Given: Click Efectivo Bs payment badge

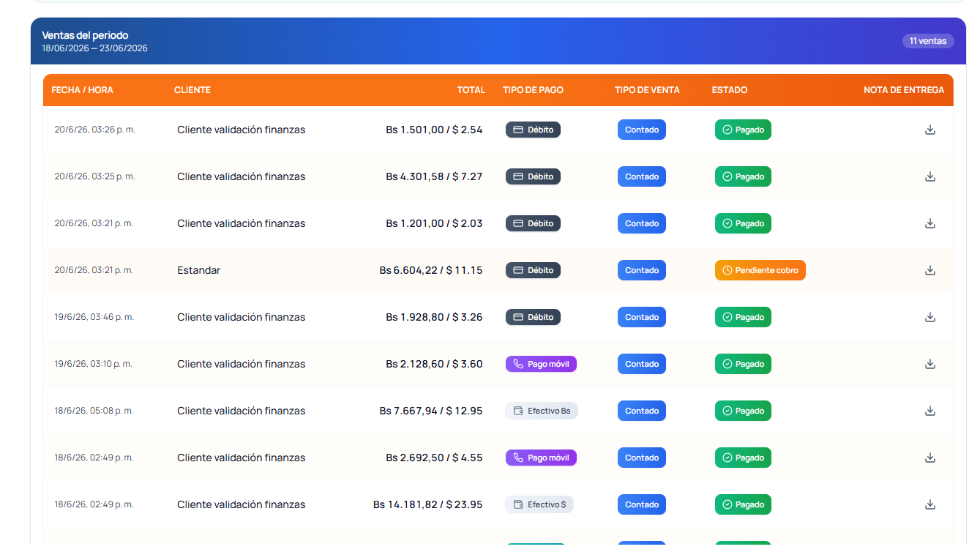Looking at the screenshot, I should (x=542, y=411).
